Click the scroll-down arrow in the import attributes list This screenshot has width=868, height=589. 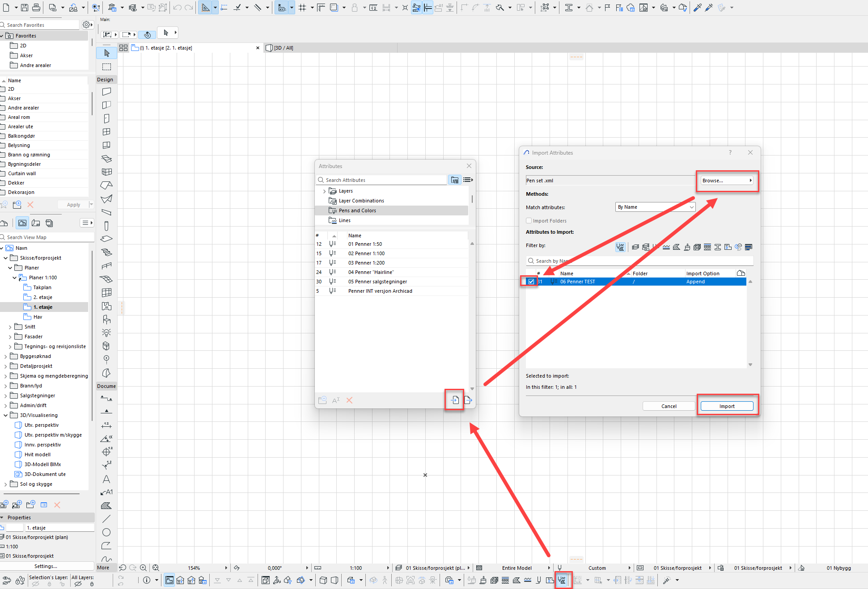click(750, 365)
